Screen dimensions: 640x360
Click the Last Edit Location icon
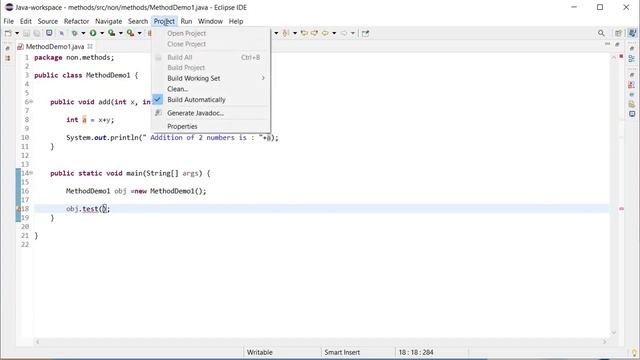(x=304, y=33)
